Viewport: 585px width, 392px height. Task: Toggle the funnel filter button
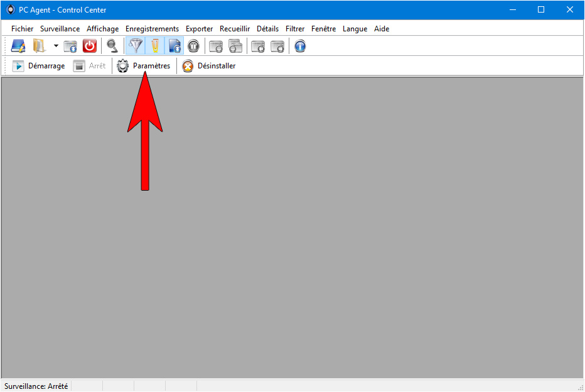pos(136,46)
